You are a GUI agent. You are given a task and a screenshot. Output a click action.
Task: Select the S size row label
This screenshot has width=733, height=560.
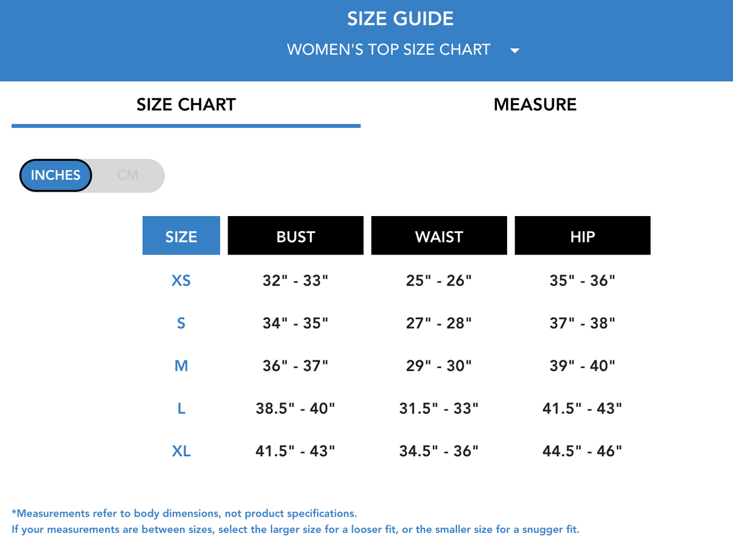pyautogui.click(x=181, y=323)
